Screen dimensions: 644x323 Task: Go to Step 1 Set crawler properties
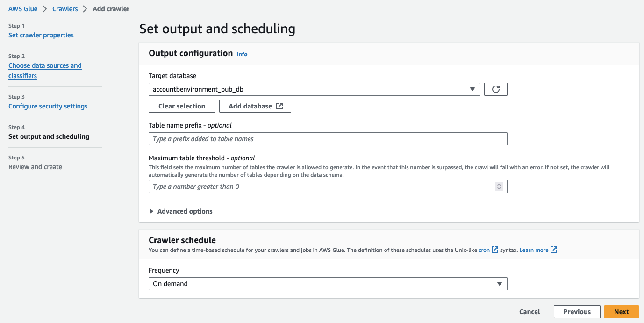pos(41,35)
